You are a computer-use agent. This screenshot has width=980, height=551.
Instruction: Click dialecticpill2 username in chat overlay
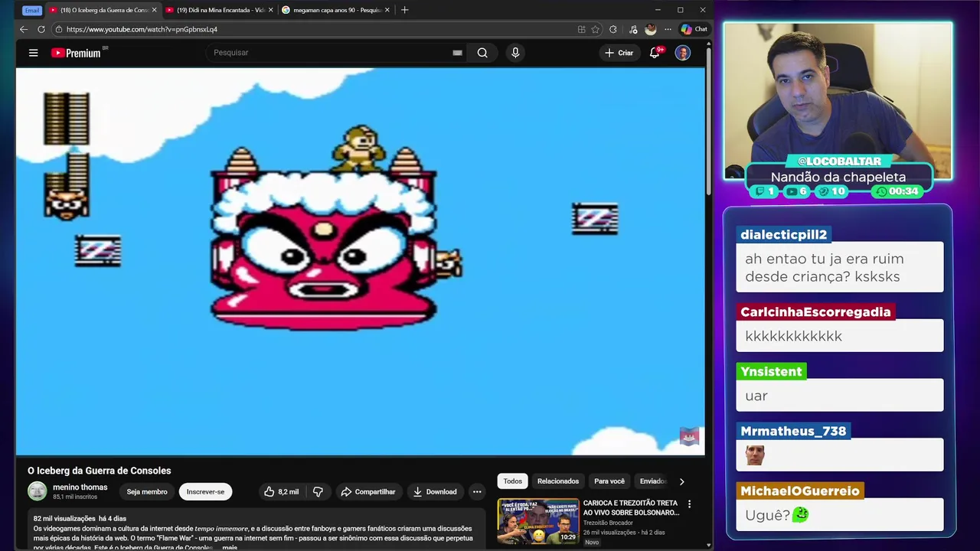(x=784, y=234)
